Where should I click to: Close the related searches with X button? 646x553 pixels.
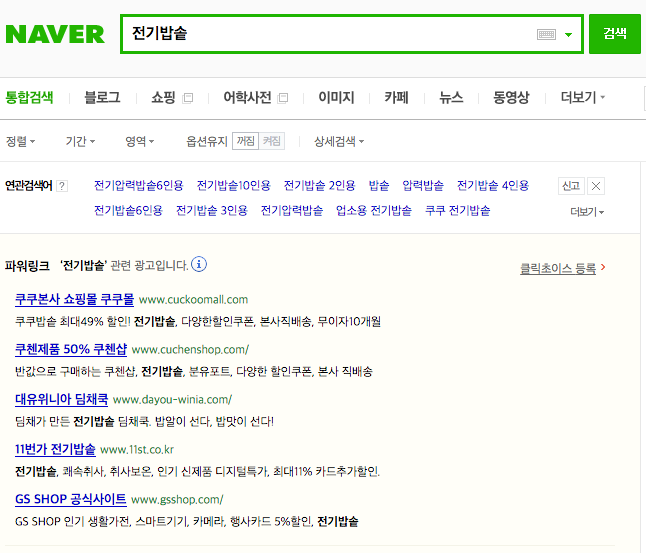[x=596, y=186]
